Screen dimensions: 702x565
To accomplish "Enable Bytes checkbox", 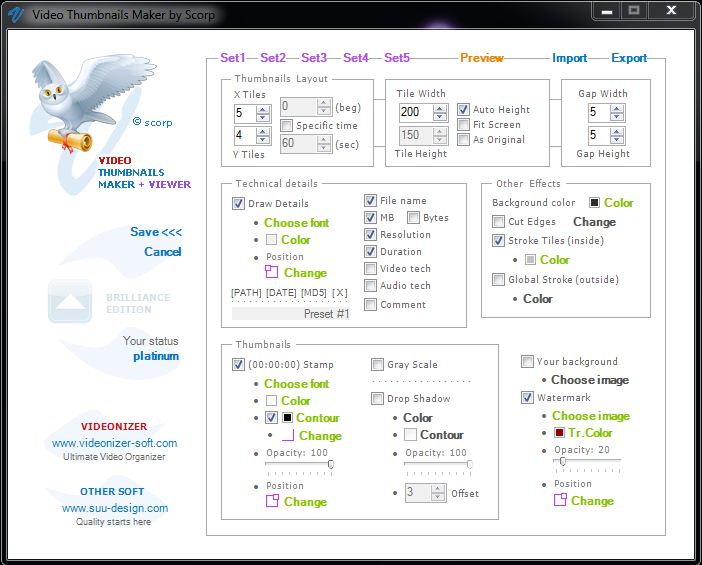I will click(413, 217).
